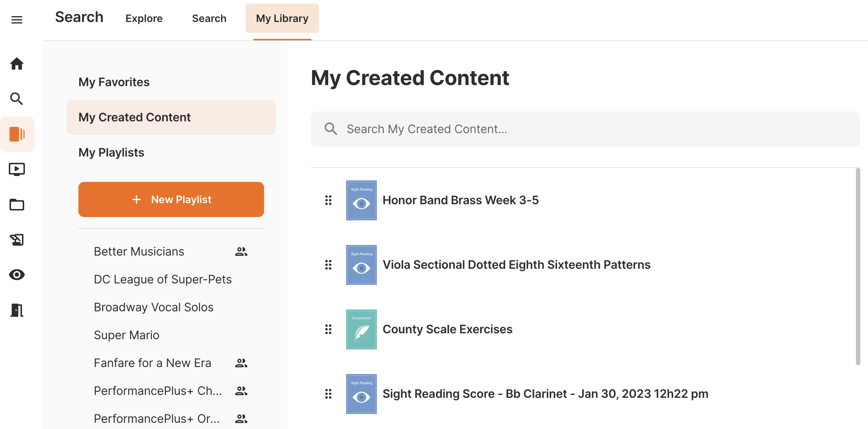Go to Home via sidebar icon
This screenshot has width=868, height=429.
[17, 64]
